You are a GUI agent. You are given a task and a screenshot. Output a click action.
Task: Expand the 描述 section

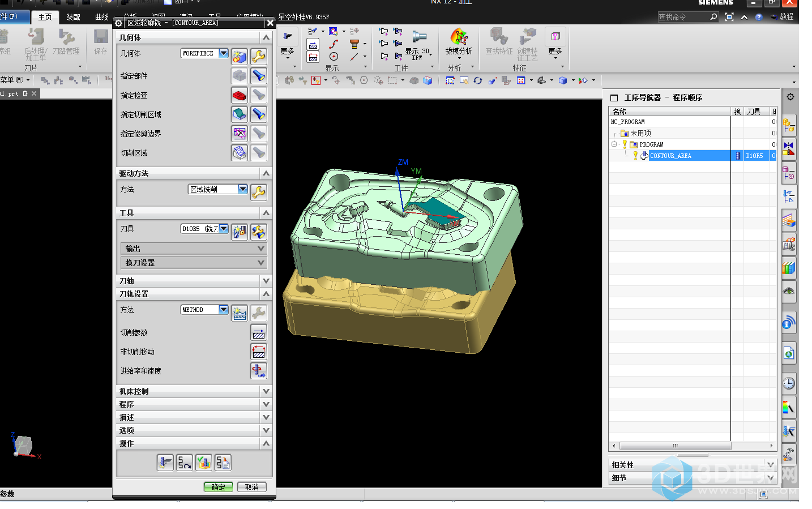[194, 417]
